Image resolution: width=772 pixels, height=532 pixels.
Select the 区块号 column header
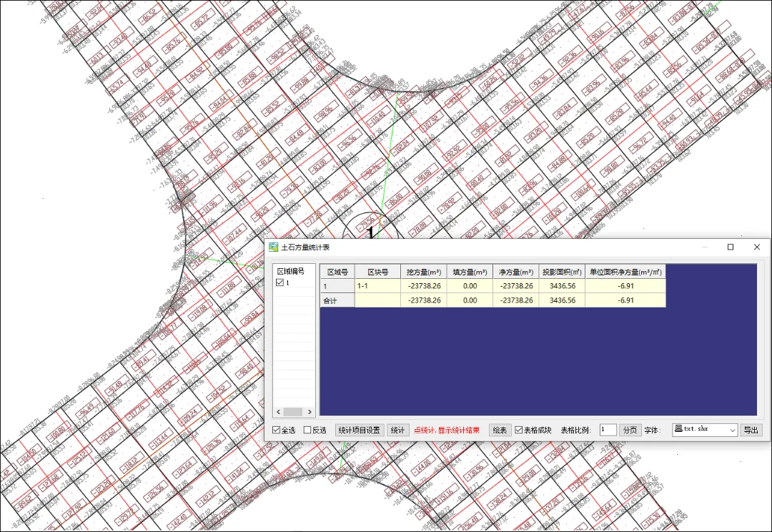tap(377, 272)
